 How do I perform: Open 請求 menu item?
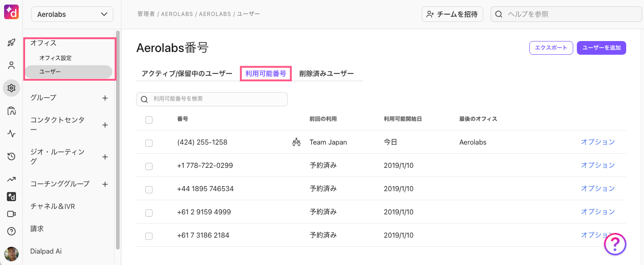tap(37, 229)
